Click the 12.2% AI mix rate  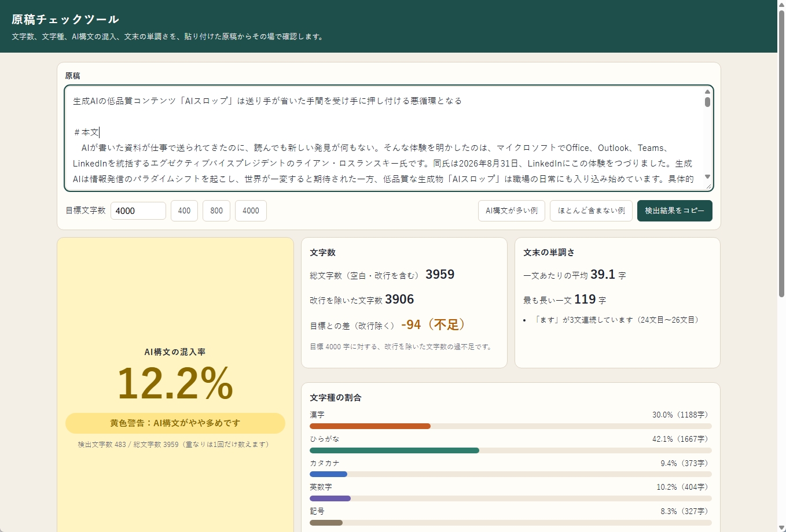(x=175, y=383)
